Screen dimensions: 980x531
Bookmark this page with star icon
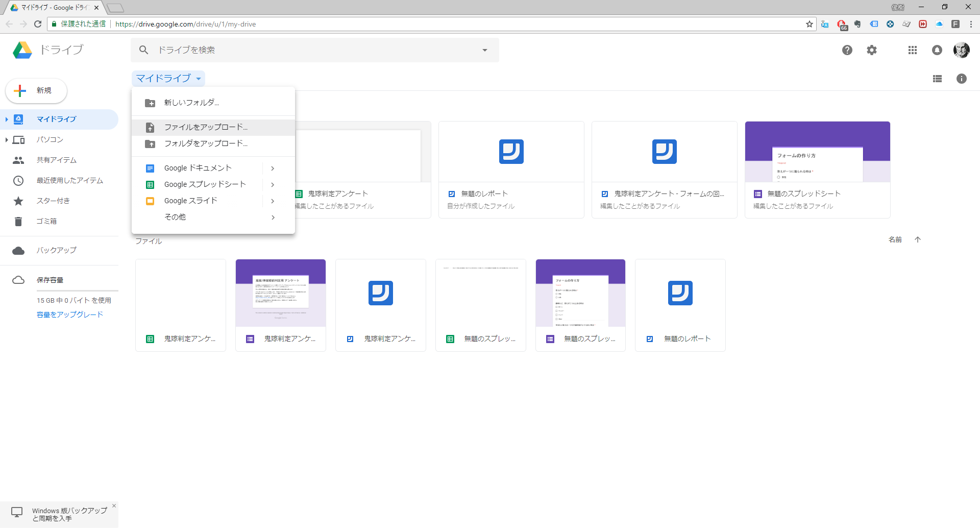pos(810,24)
